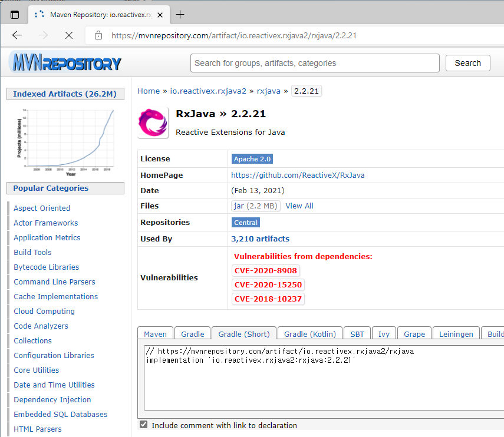
Task: Click the Apache 2.0 license badge
Action: pyautogui.click(x=252, y=158)
